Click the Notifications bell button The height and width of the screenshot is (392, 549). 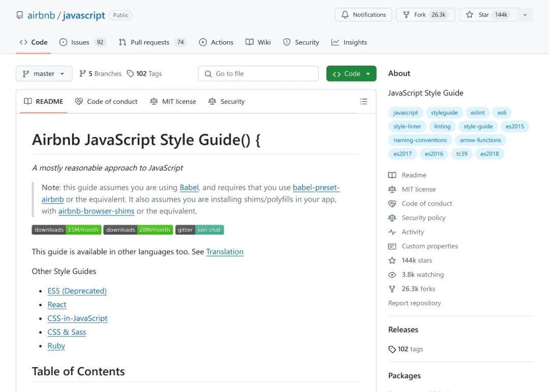pyautogui.click(x=363, y=15)
